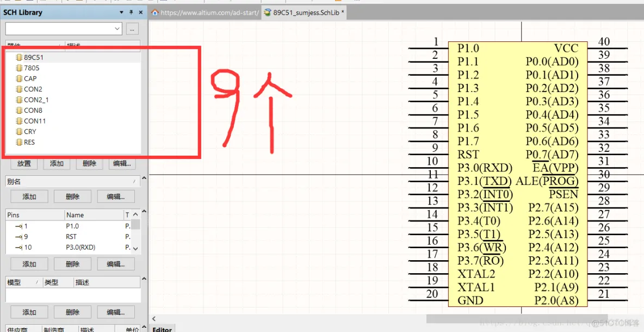Close the SCH Library panel
Image resolution: width=644 pixels, height=332 pixels.
(x=141, y=13)
